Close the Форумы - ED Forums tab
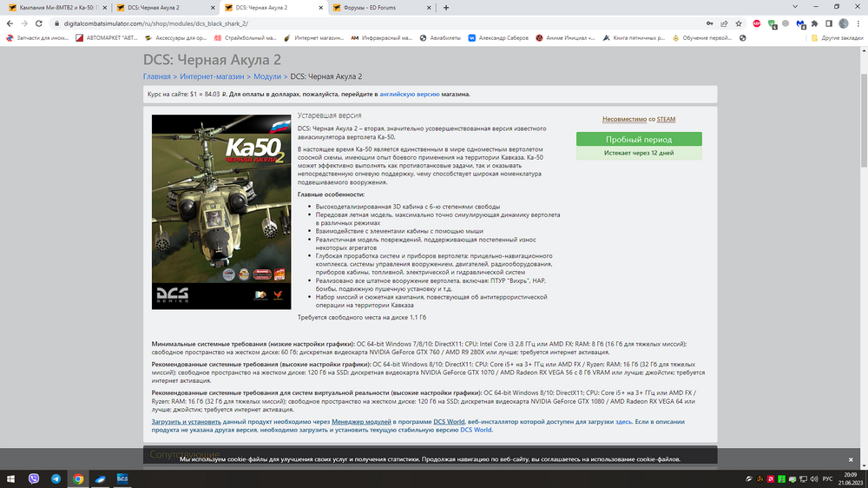The width and height of the screenshot is (868, 488). pos(429,8)
